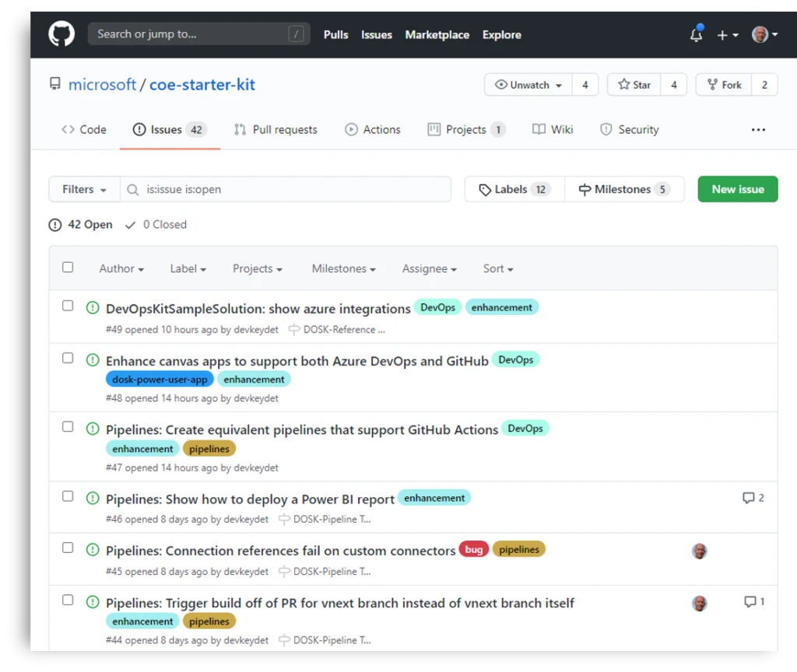Open the Filters dropdown
Screen dimensions: 797x672
click(83, 189)
